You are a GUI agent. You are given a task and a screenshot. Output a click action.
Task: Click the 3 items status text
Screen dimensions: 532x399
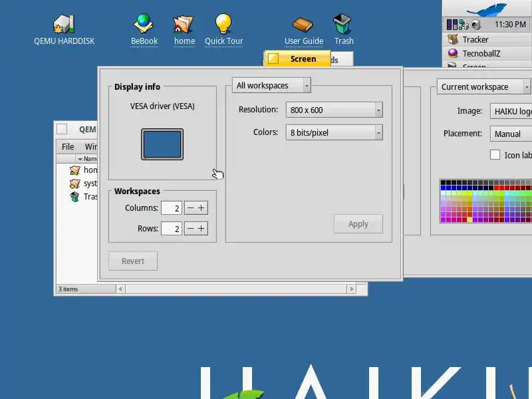(x=68, y=289)
